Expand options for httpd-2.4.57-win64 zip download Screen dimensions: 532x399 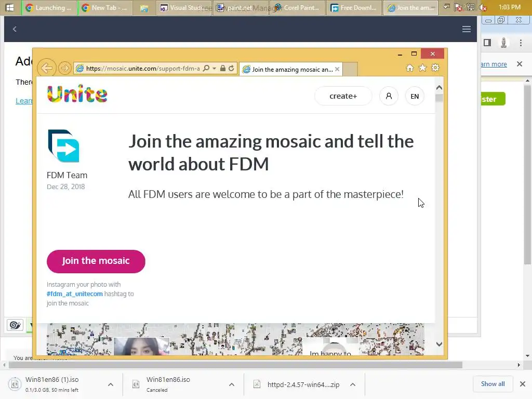353,384
